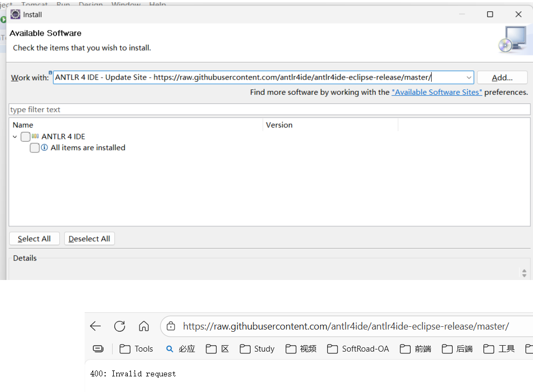Click the ANTLR 4 IDE category icon

(x=35, y=136)
